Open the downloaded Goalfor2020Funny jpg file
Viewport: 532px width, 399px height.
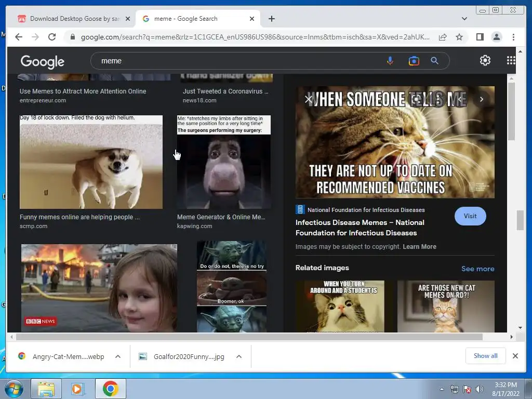[x=182, y=356]
